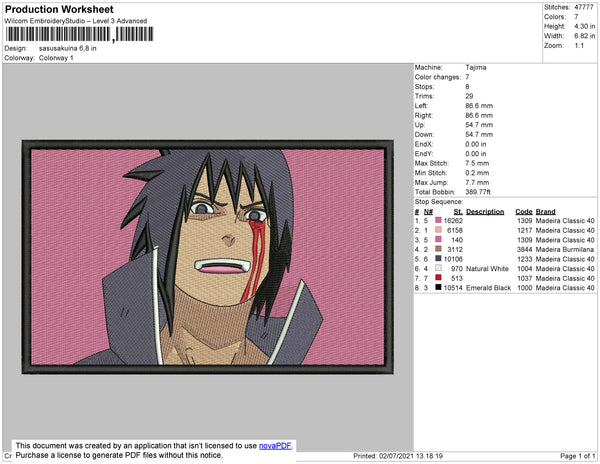Viewport: 600px width, 464px height.
Task: Click stitch count '16262' in stop 1
Action: [453, 221]
